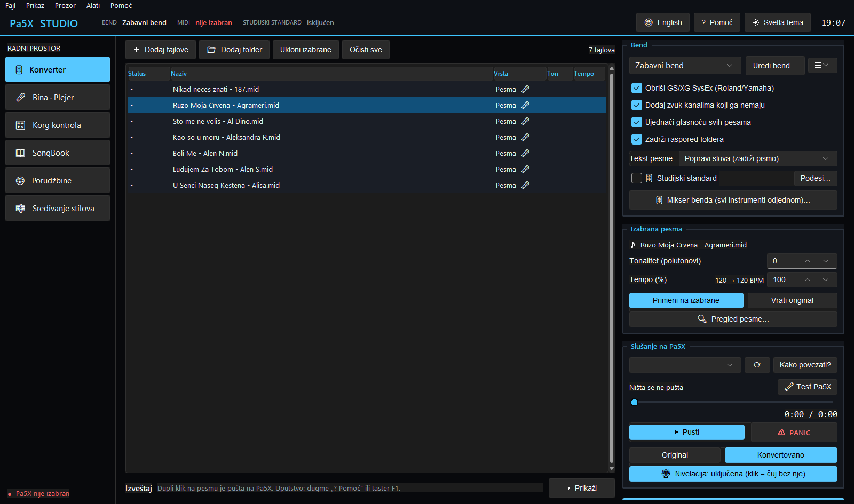This screenshot has width=854, height=504.
Task: Click edit icon for Boli Me row
Action: (525, 153)
